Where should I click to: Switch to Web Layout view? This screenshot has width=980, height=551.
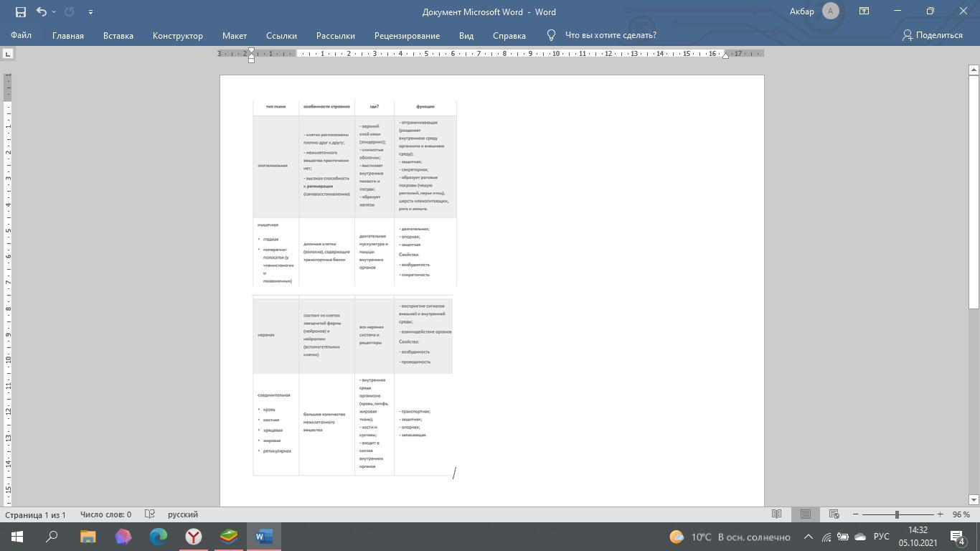coord(834,514)
